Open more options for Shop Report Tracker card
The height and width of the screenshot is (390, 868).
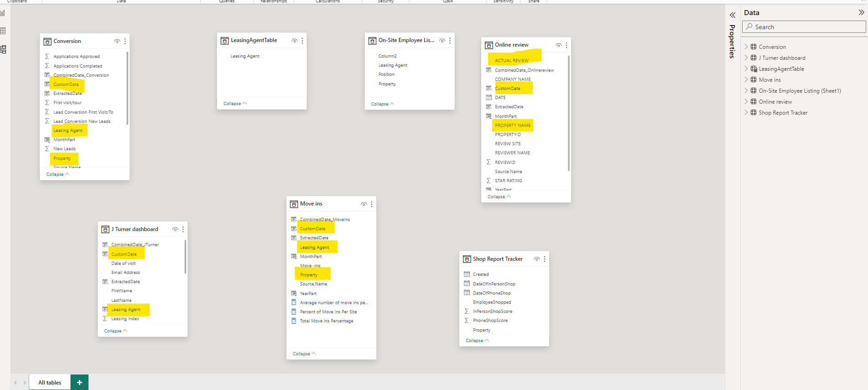545,259
